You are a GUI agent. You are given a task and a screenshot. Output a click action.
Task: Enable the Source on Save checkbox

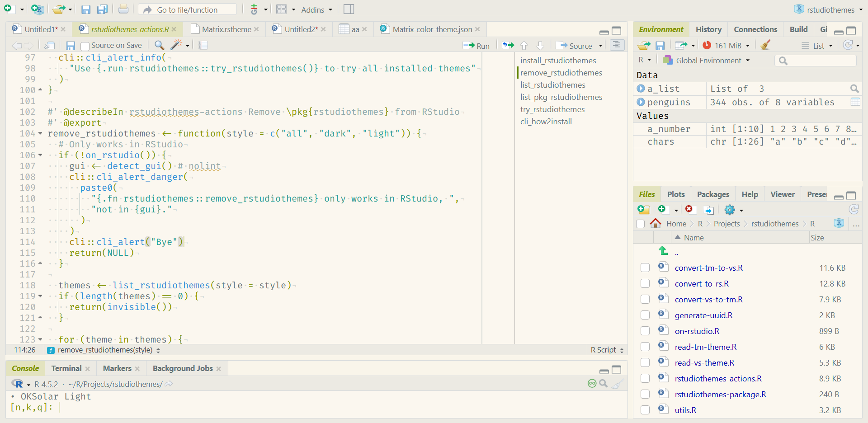85,46
